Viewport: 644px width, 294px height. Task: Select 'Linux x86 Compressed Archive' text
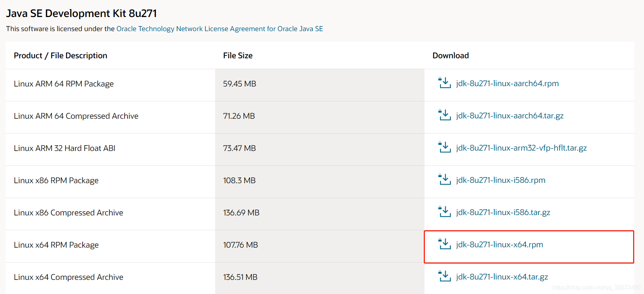(68, 213)
